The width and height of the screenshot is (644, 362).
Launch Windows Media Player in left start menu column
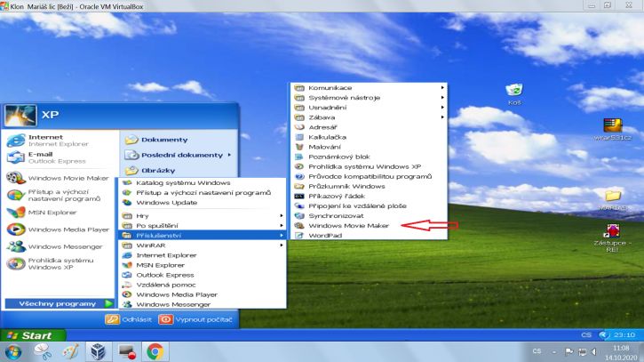59,229
